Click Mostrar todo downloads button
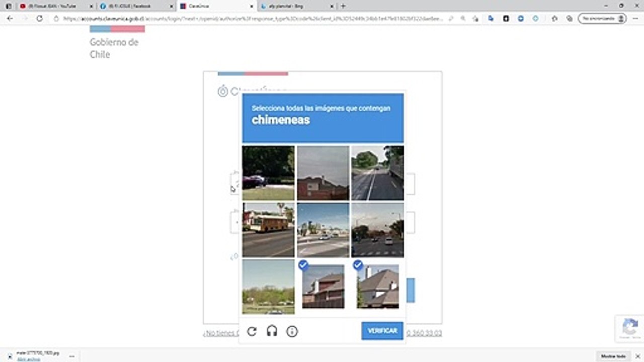This screenshot has height=362, width=644. click(613, 356)
